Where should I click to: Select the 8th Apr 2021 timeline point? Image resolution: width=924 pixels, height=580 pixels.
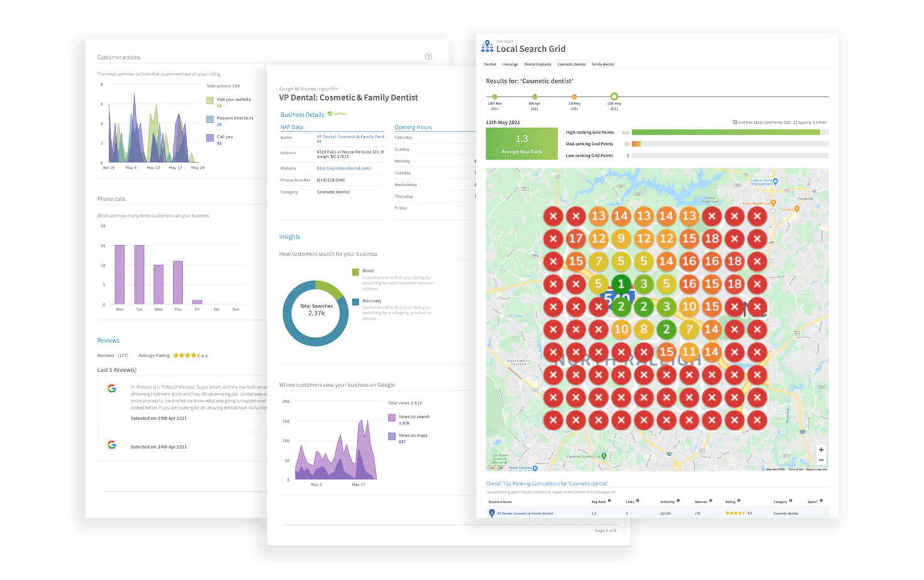point(535,97)
